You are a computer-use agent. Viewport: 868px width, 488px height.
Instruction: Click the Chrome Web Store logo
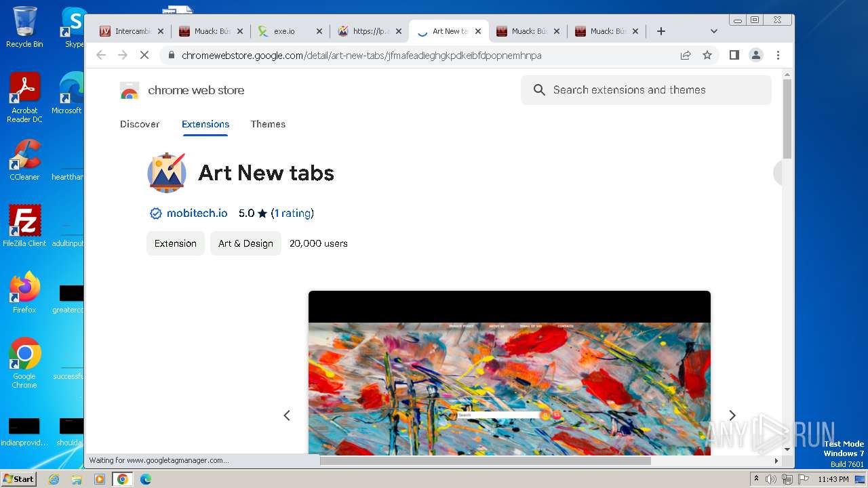coord(130,90)
